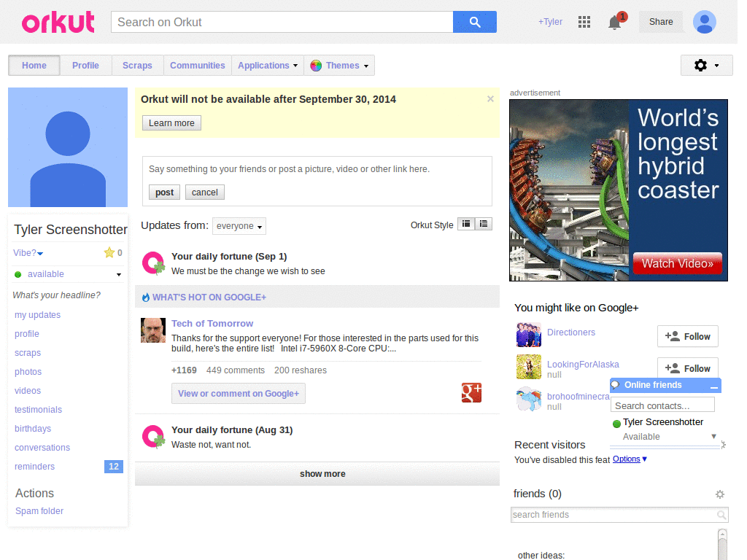
Task: Click Watch Video in the advertisement
Action: pyautogui.click(x=678, y=263)
